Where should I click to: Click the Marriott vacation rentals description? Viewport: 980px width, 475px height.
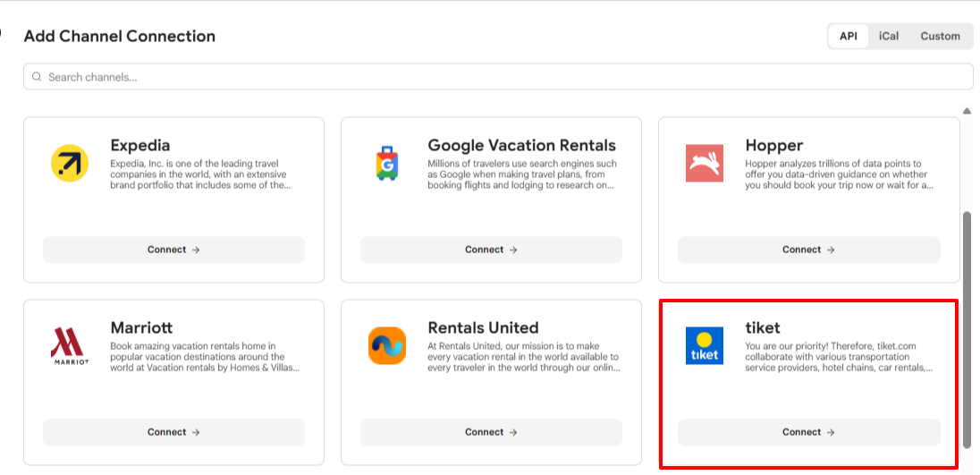[x=205, y=357]
